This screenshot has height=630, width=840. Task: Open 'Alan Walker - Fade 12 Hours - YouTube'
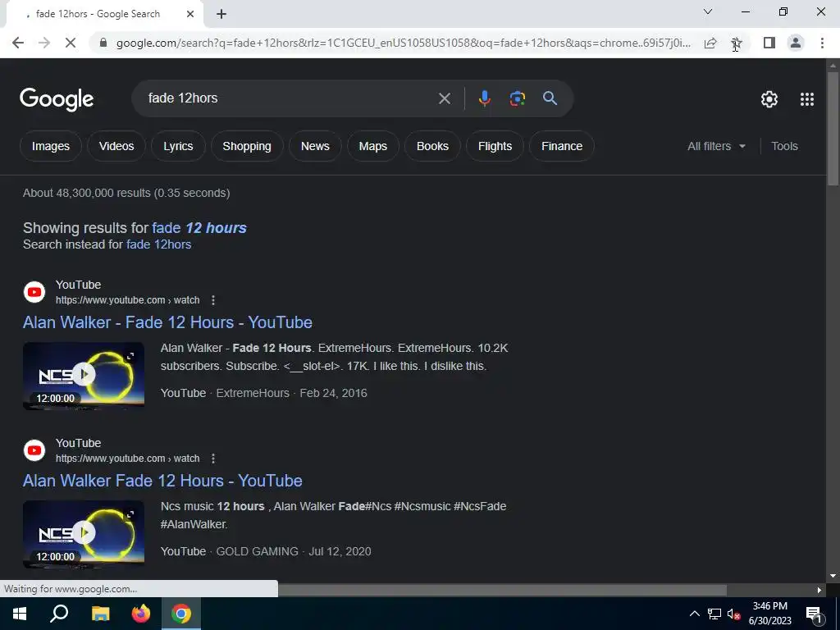point(167,322)
